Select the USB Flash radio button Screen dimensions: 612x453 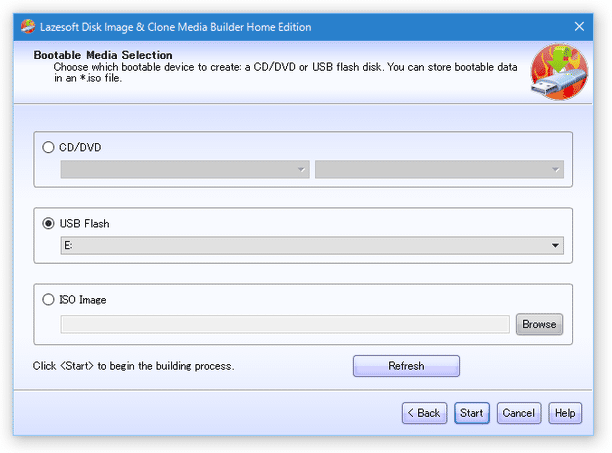pos(48,223)
